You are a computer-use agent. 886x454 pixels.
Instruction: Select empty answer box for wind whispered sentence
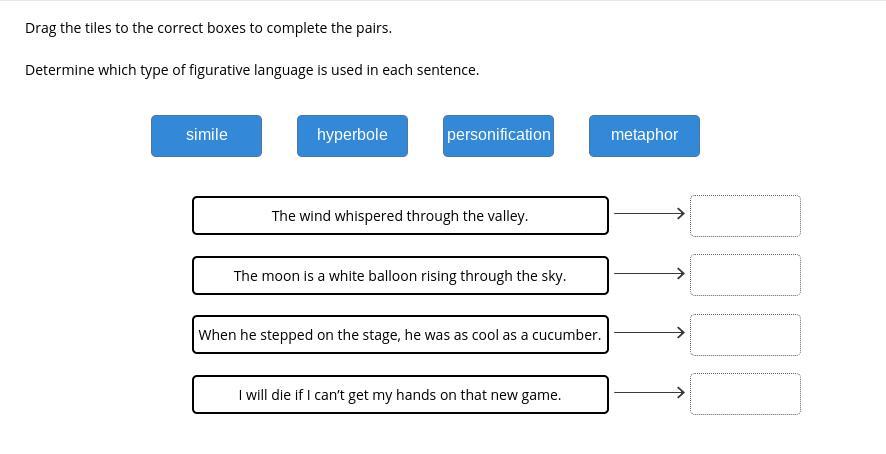tap(745, 215)
